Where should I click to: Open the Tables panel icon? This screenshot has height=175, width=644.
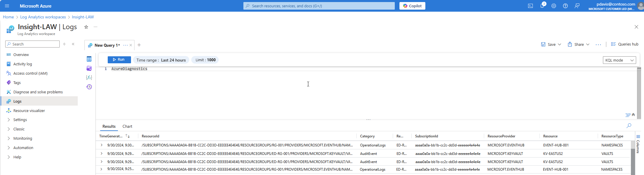pyautogui.click(x=89, y=59)
